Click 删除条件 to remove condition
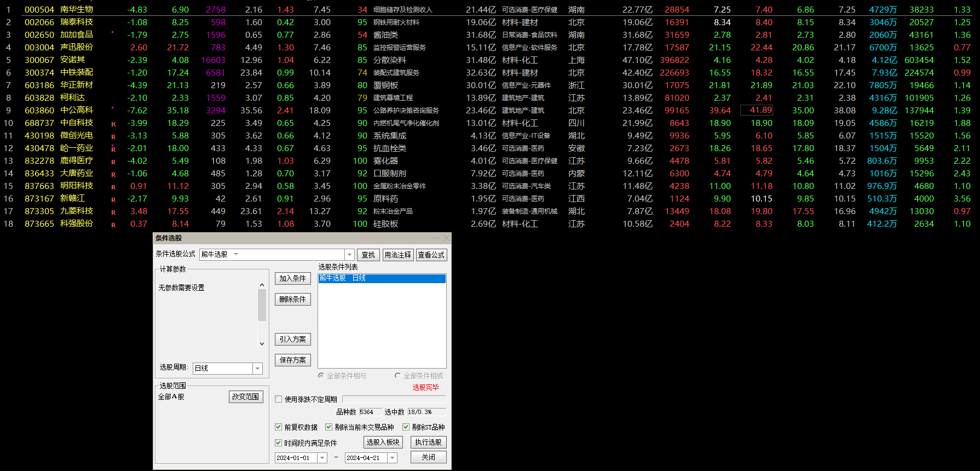Screen dimensions: 980x471 click(x=293, y=299)
